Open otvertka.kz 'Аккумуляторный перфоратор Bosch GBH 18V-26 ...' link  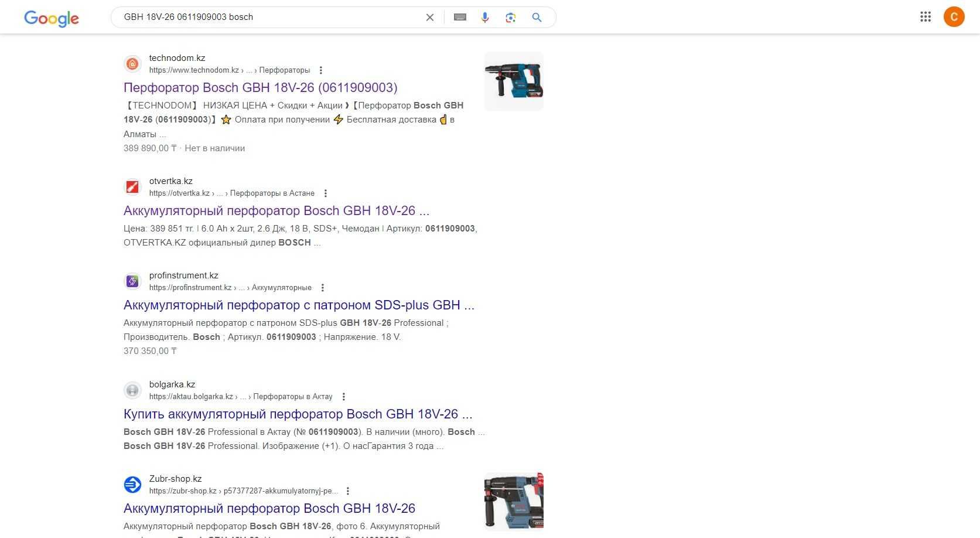pos(276,211)
